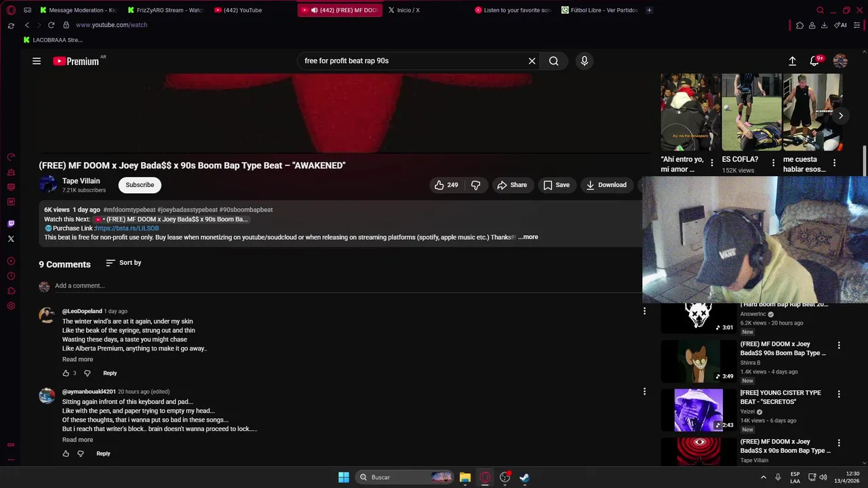Start voice search with microphone
Image resolution: width=868 pixels, height=488 pixels.
(x=585, y=61)
